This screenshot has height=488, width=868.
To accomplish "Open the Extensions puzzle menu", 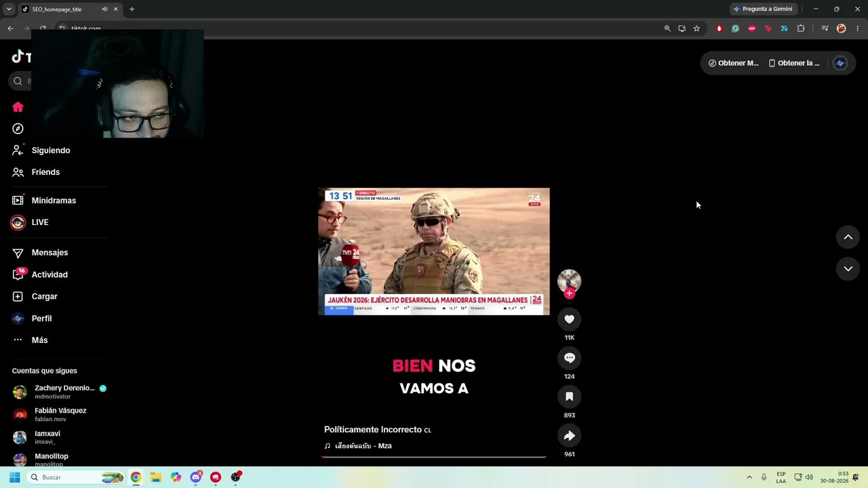I will click(x=801, y=28).
